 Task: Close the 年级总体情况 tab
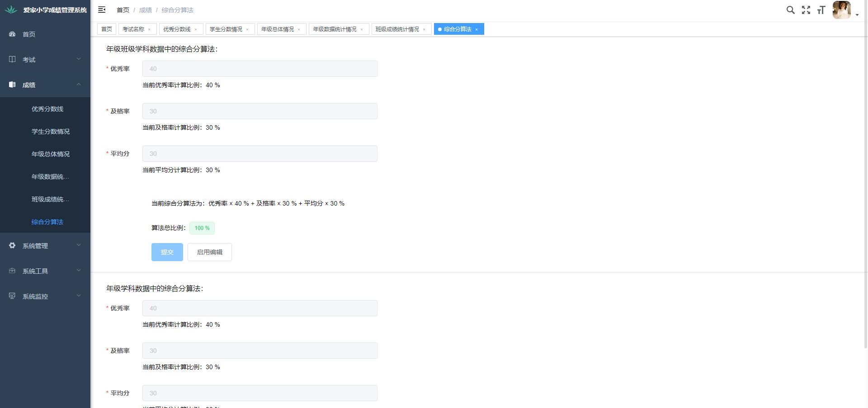299,29
